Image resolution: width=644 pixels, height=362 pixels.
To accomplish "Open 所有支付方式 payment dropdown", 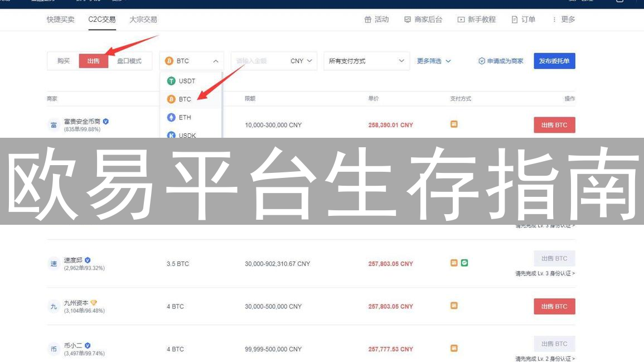I will (366, 61).
